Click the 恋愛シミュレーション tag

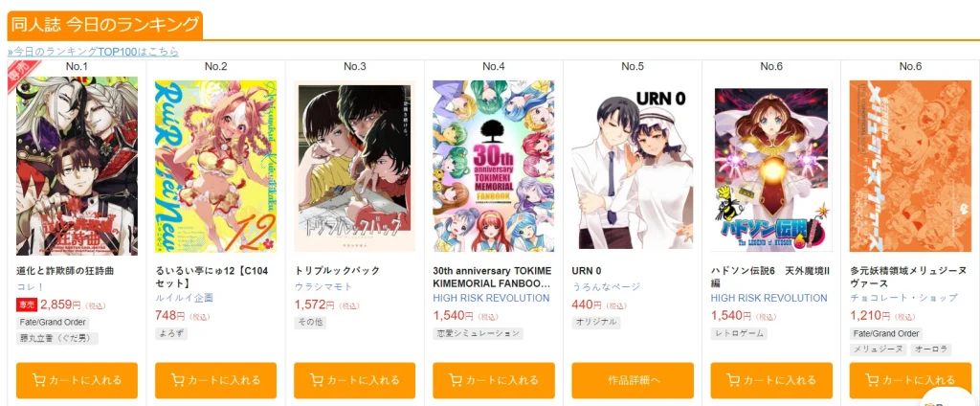pos(479,333)
